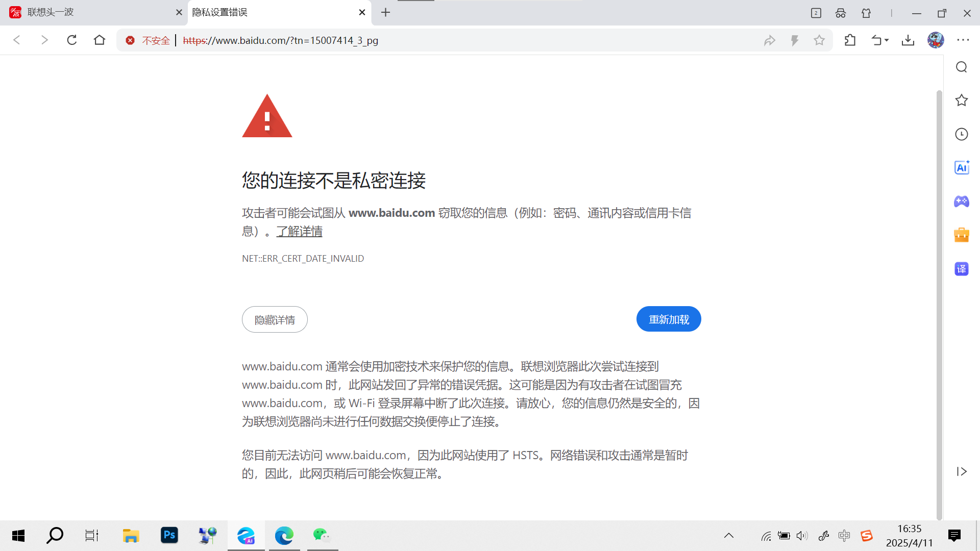Click the extensions puzzle icon
Image resolution: width=980 pixels, height=551 pixels.
(850, 40)
